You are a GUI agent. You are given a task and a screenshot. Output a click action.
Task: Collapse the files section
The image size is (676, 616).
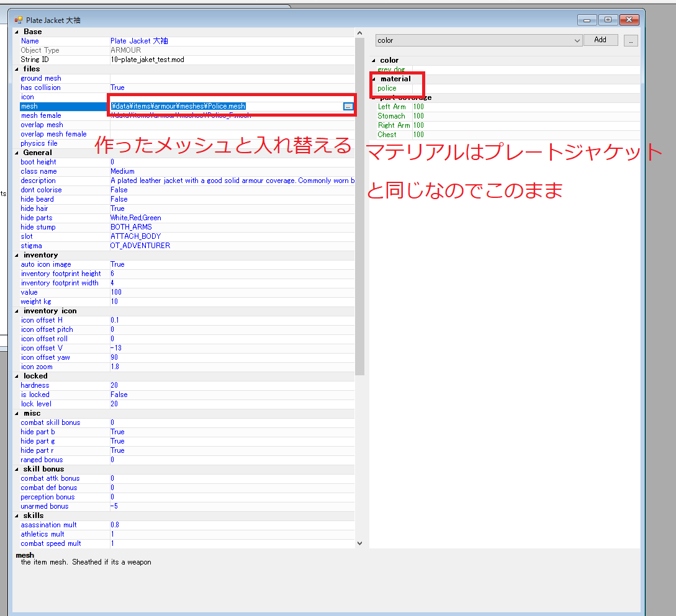[x=17, y=69]
